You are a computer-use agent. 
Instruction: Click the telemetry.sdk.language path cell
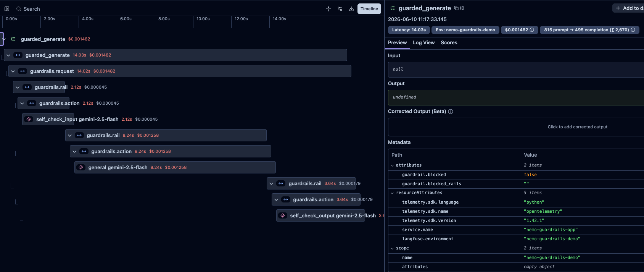pyautogui.click(x=430, y=202)
